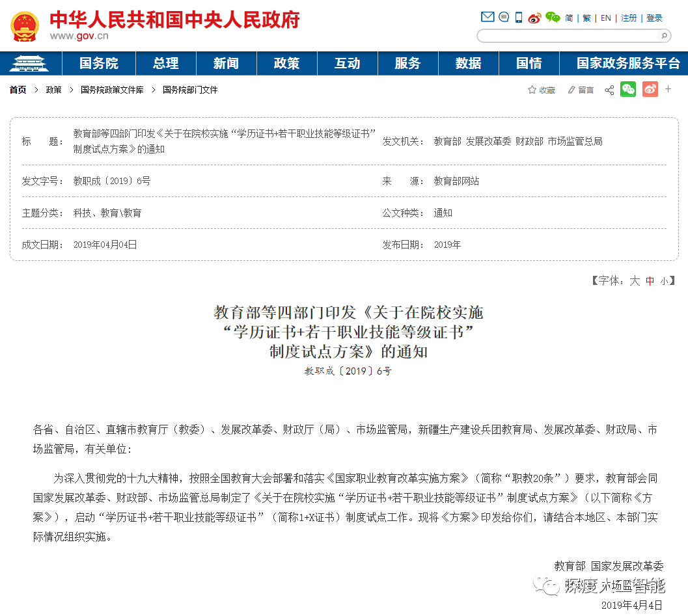This screenshot has height=616, width=688.
Task: Open the 国务院 navigation menu
Action: [x=99, y=64]
